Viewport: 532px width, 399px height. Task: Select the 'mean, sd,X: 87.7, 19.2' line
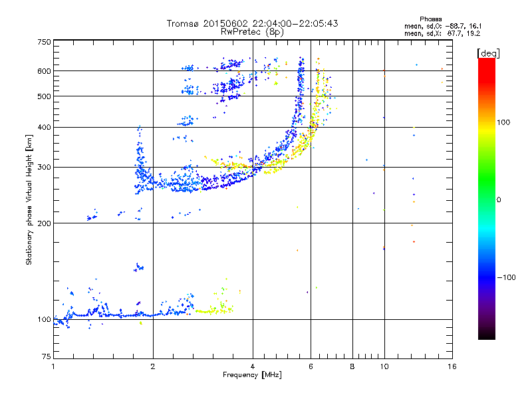click(442, 34)
